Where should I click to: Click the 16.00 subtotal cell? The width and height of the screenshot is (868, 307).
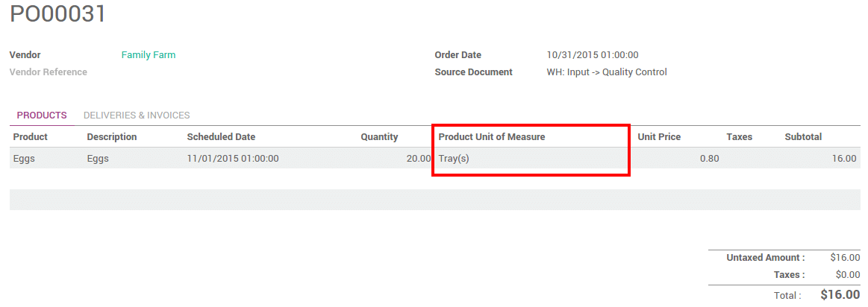[845, 159]
